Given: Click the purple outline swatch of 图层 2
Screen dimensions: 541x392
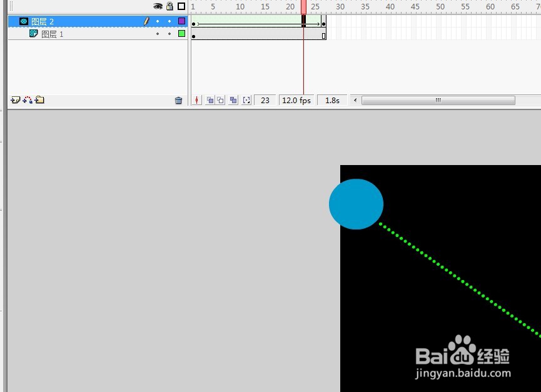Looking at the screenshot, I should pyautogui.click(x=181, y=21).
